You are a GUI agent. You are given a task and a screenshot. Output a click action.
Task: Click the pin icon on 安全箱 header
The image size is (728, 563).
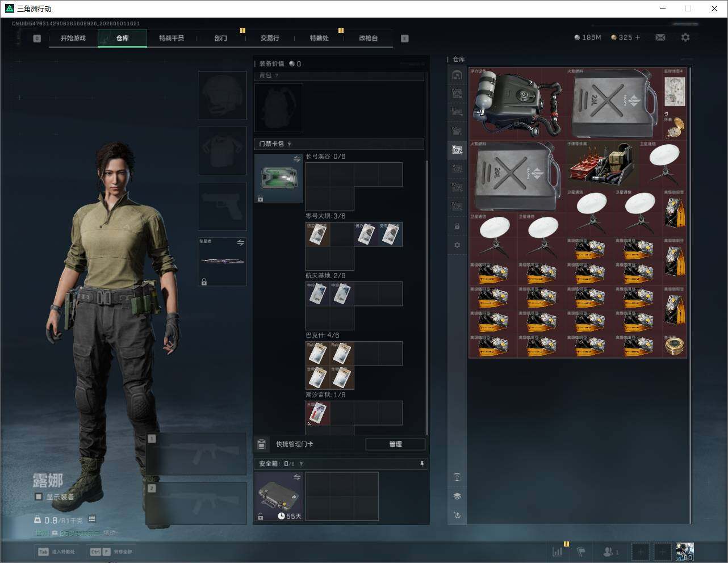click(421, 464)
